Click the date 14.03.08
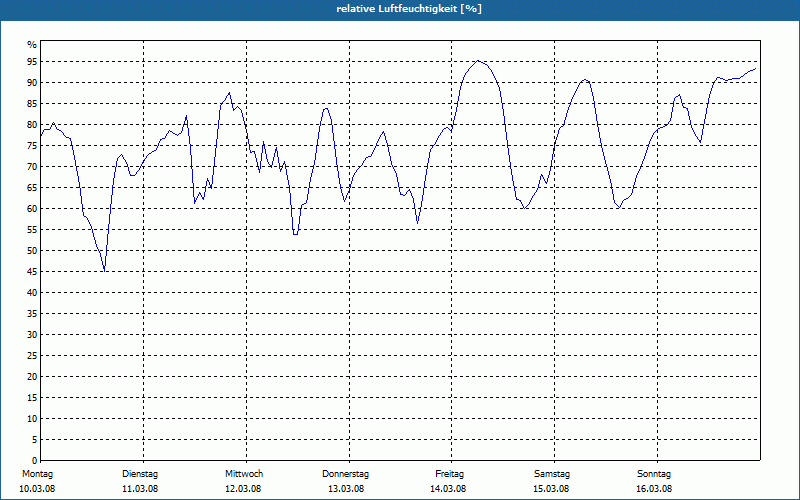 448,489
